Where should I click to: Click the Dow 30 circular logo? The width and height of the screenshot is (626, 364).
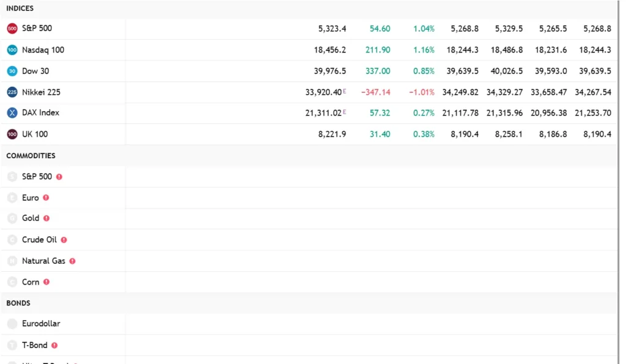pos(11,71)
